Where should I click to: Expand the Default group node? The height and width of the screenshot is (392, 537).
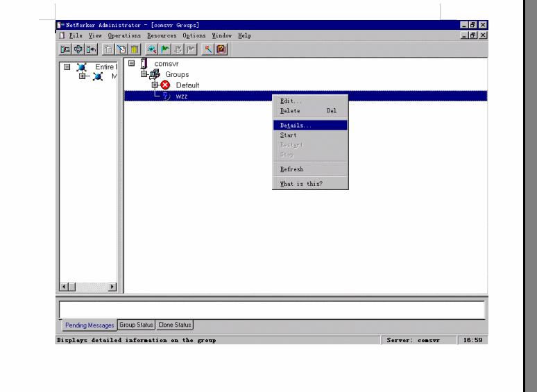coord(155,85)
